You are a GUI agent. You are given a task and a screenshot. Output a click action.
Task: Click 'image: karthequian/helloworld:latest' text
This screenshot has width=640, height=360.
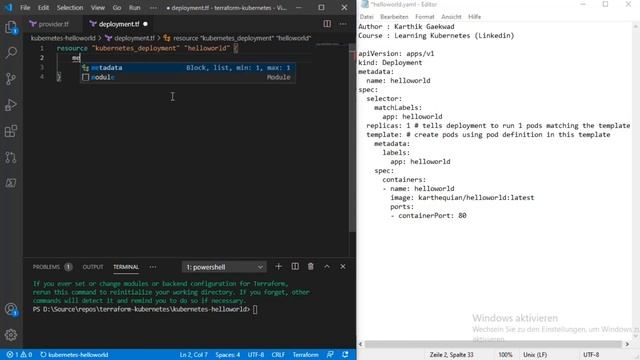click(462, 198)
